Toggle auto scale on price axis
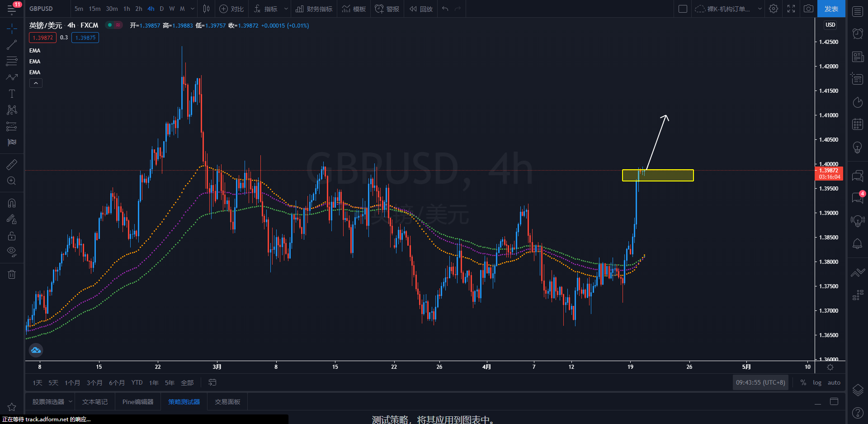 [834, 382]
